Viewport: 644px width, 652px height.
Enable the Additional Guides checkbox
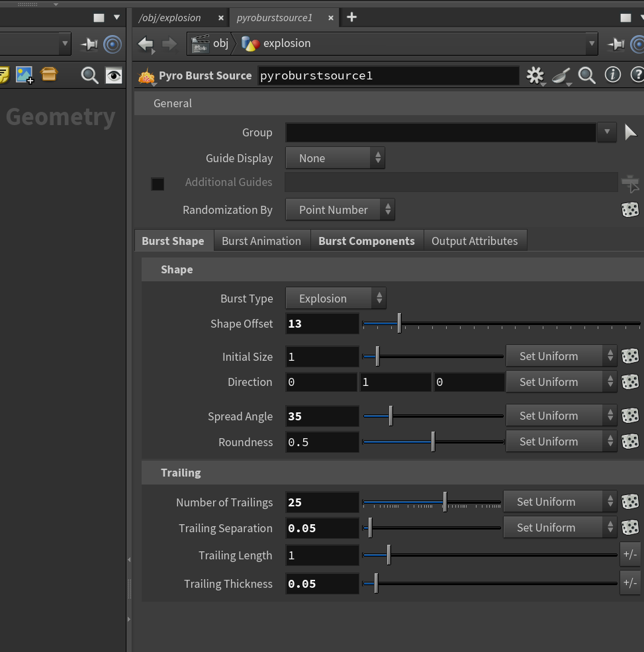click(158, 184)
